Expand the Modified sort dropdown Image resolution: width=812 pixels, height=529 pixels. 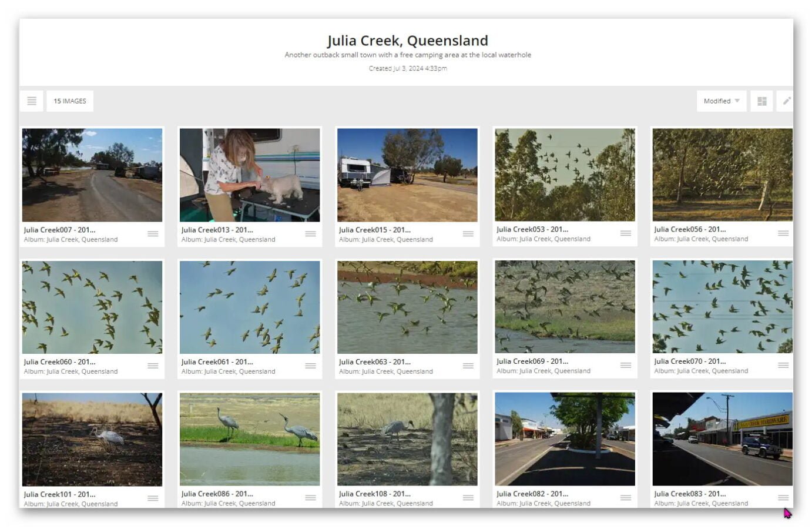click(721, 101)
